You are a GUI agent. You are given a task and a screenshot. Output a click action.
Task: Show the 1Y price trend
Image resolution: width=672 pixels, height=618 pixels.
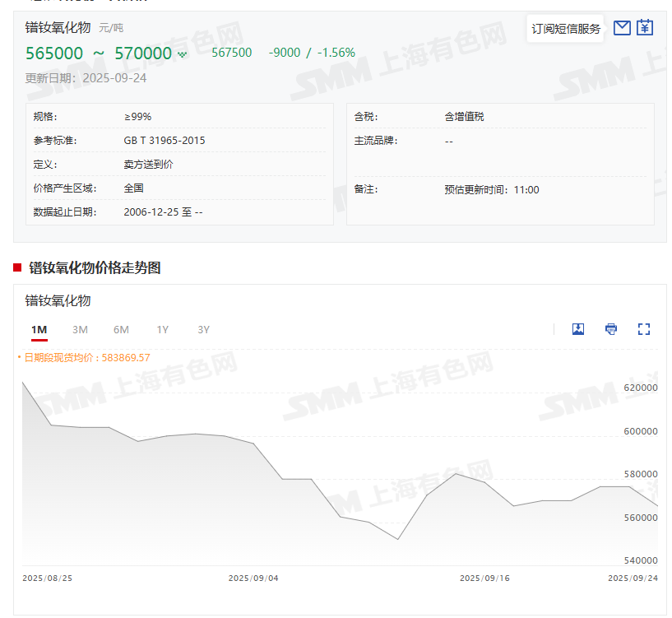(163, 330)
